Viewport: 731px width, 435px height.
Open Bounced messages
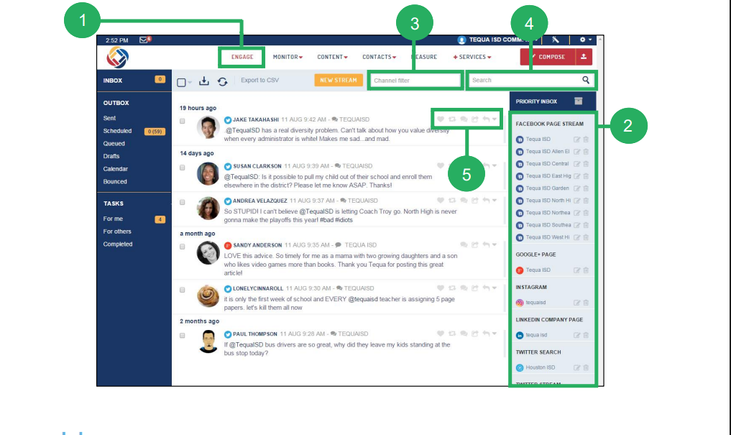coord(115,182)
